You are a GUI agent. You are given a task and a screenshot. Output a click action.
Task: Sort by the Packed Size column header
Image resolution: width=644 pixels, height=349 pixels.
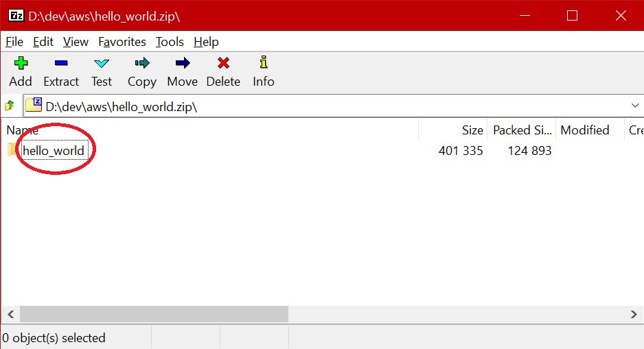[x=522, y=130]
